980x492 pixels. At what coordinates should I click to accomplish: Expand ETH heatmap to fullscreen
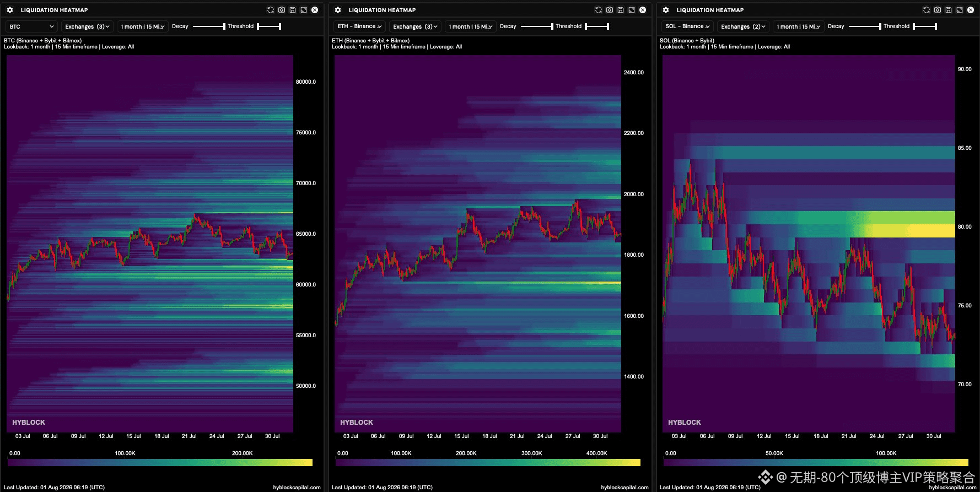click(x=632, y=10)
